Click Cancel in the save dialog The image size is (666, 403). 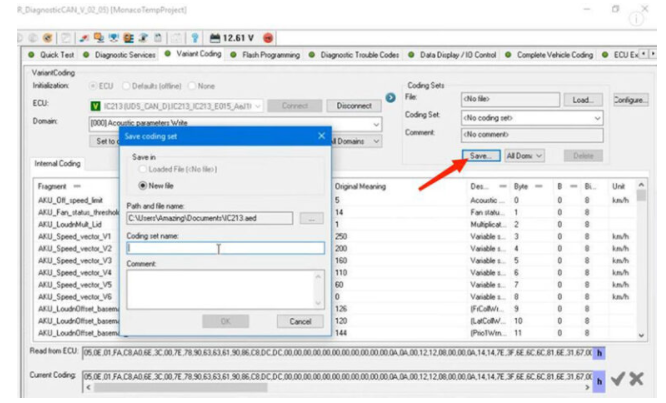[300, 321]
